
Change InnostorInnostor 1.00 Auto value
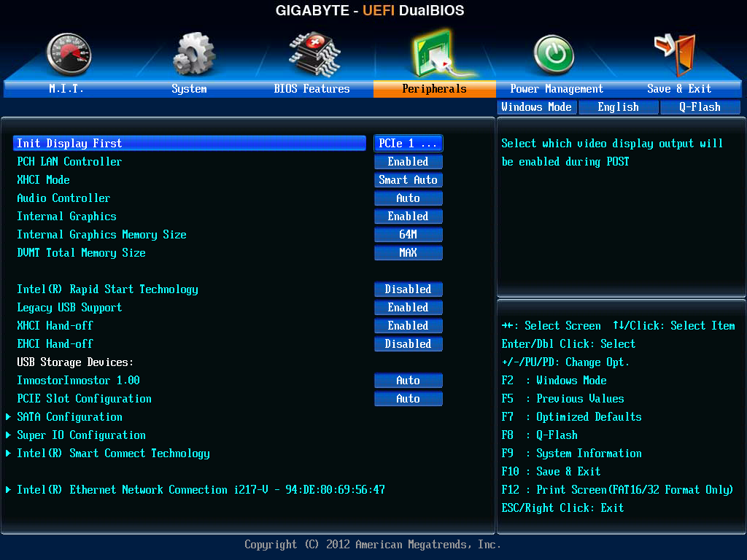point(409,381)
